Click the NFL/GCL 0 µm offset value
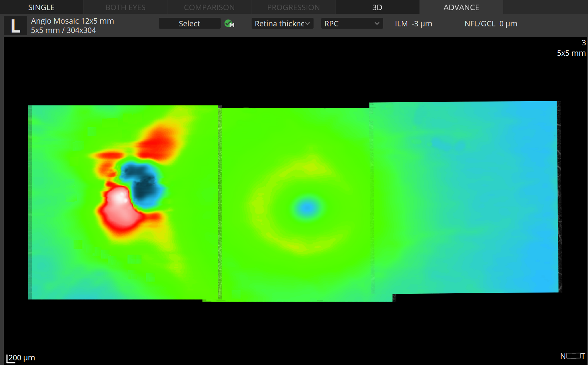This screenshot has height=365, width=588. click(491, 24)
